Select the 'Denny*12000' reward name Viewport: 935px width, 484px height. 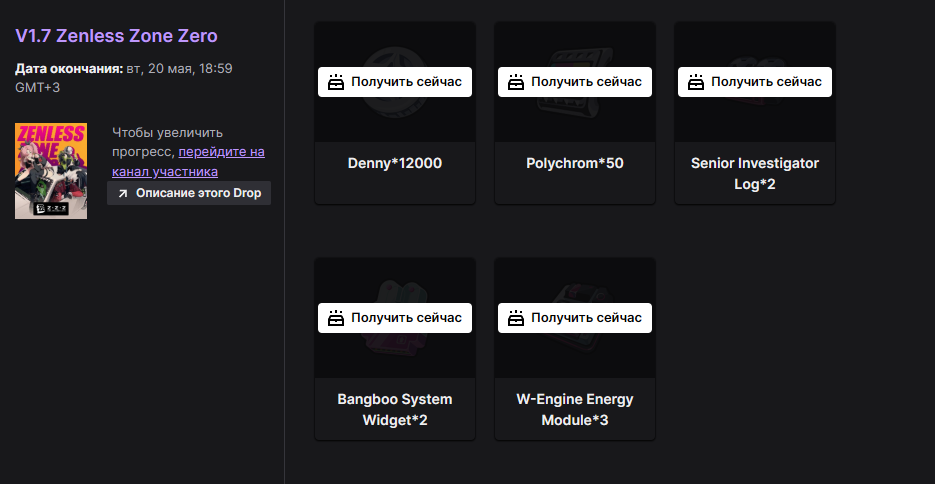tap(395, 163)
